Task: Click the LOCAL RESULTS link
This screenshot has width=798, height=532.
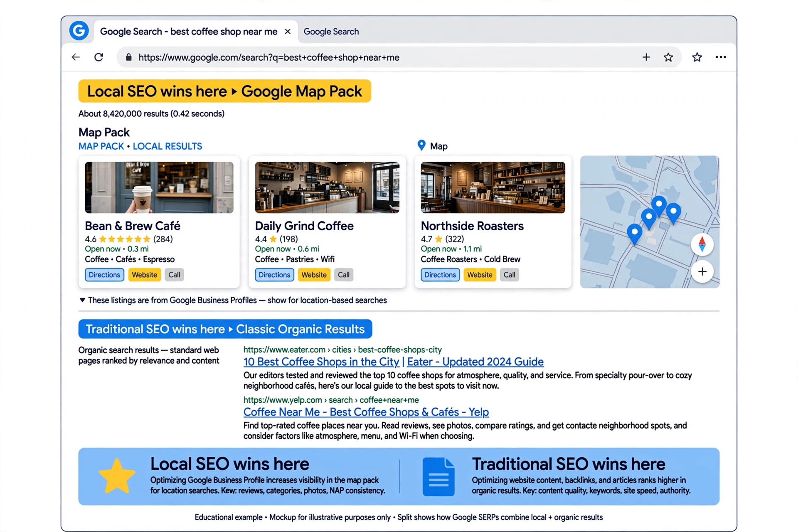Action: [167, 146]
